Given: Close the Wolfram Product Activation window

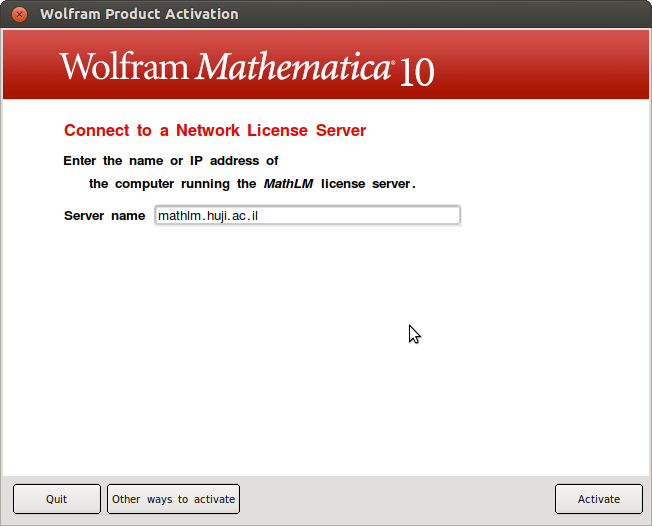Looking at the screenshot, I should pos(19,14).
